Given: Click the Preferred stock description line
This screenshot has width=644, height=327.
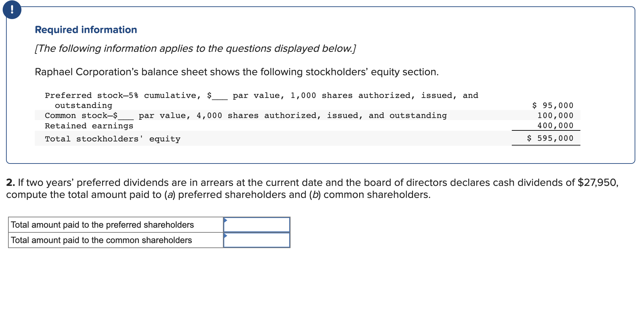Looking at the screenshot, I should point(261,95).
